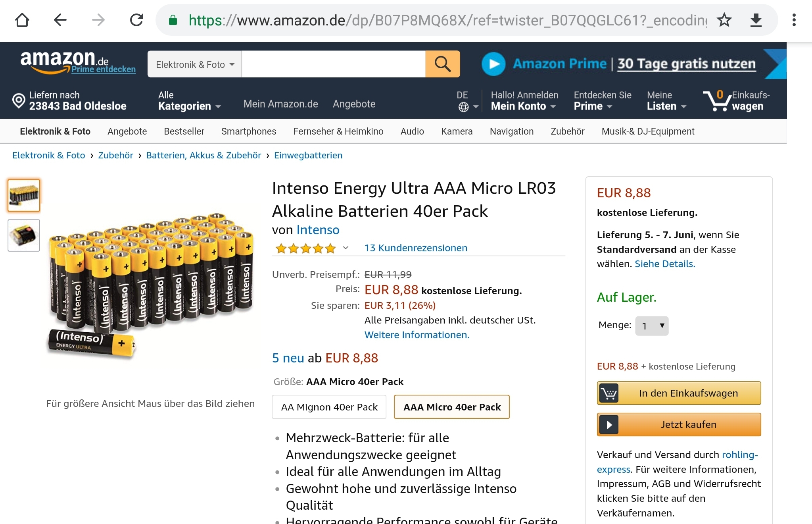
Task: Select the AA Mignon 40er Pack size
Action: click(329, 407)
